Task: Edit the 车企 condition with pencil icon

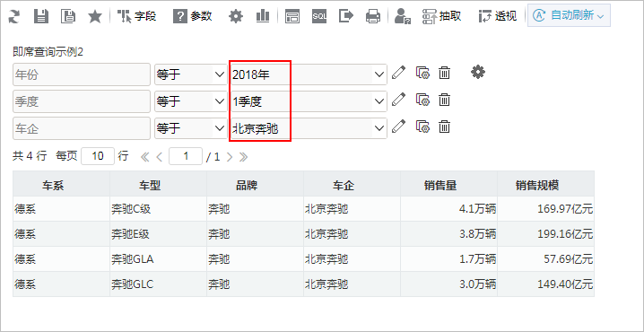Action: [398, 127]
